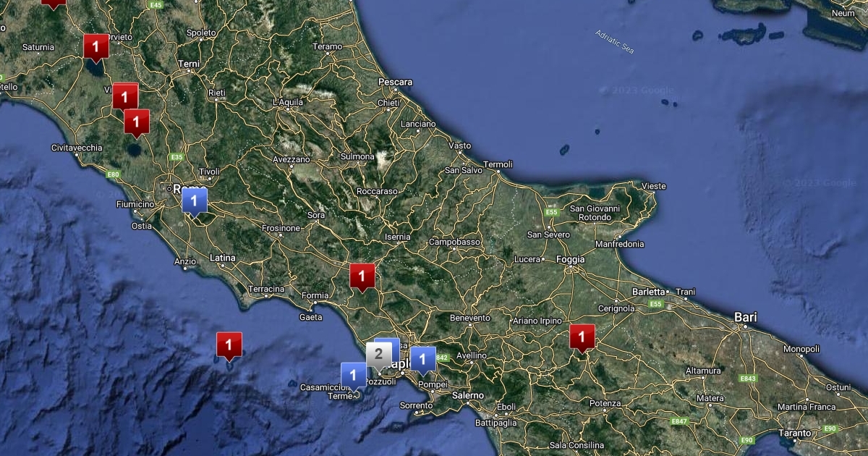868x456 pixels.
Task: Click the Campobasso city label
Action: (455, 242)
